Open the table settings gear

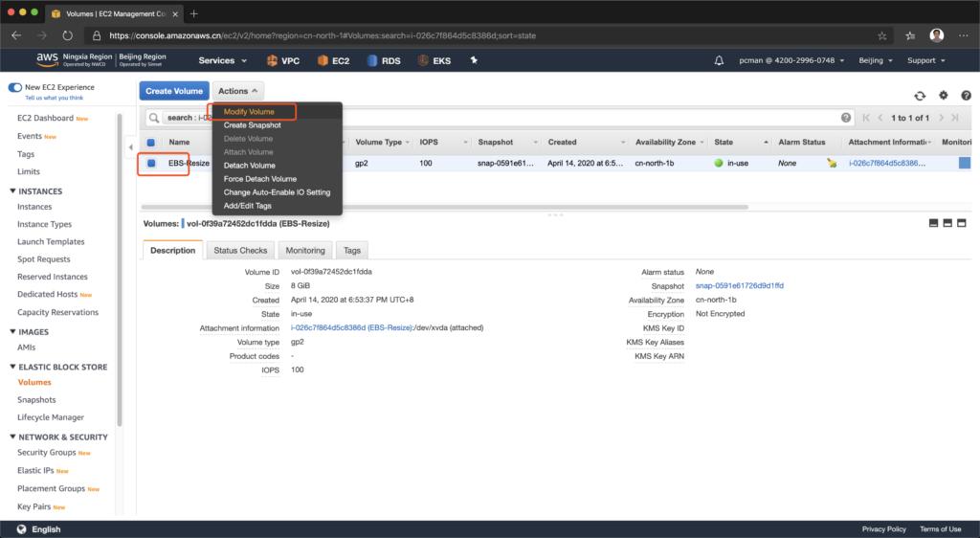(943, 96)
